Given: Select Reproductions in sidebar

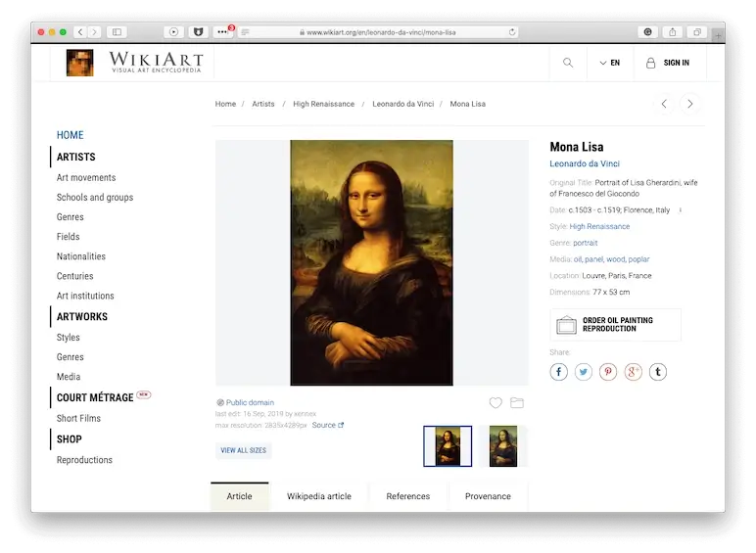Looking at the screenshot, I should (x=84, y=460).
